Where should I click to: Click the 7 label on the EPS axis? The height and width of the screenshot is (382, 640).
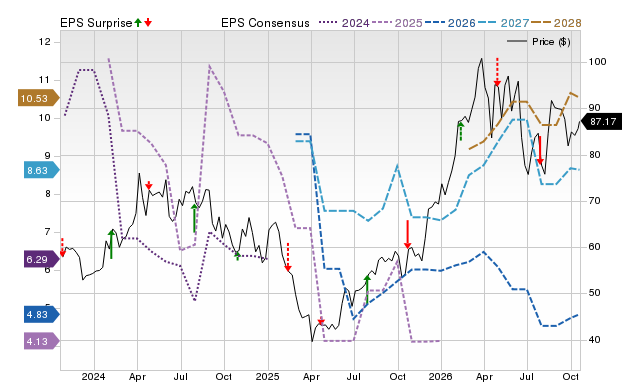pyautogui.click(x=48, y=232)
